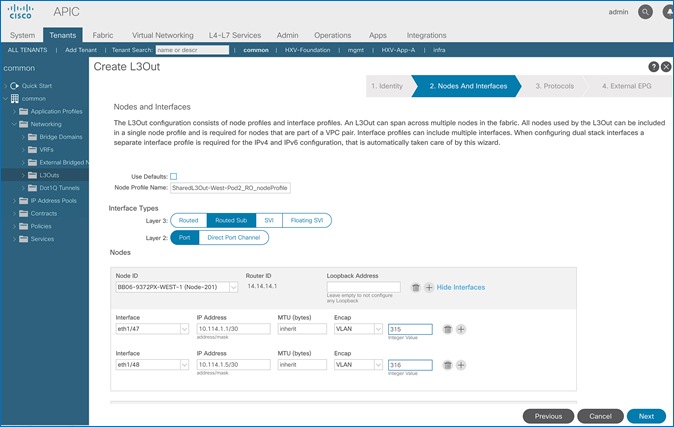Expand the Contracts tree node
This screenshot has height=427, width=674.
click(x=14, y=213)
